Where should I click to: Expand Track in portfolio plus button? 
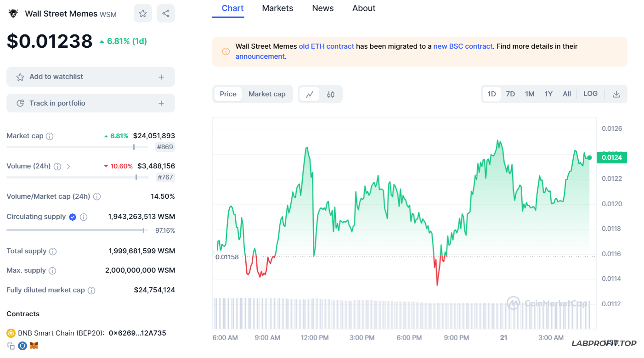pos(161,103)
